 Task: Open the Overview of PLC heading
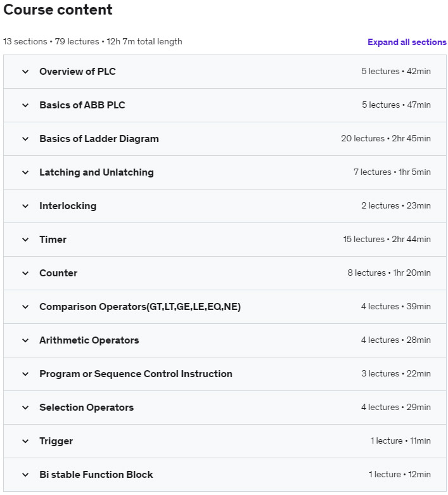pyautogui.click(x=77, y=72)
